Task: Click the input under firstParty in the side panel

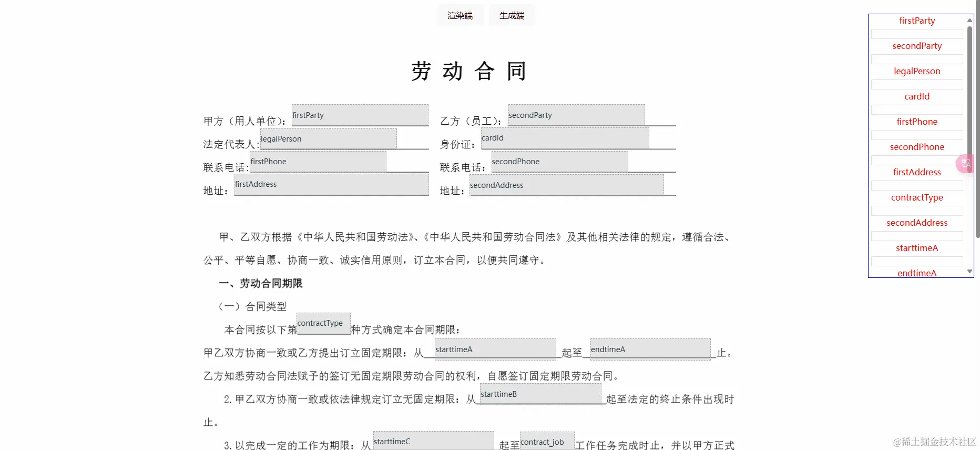Action: 917,34
